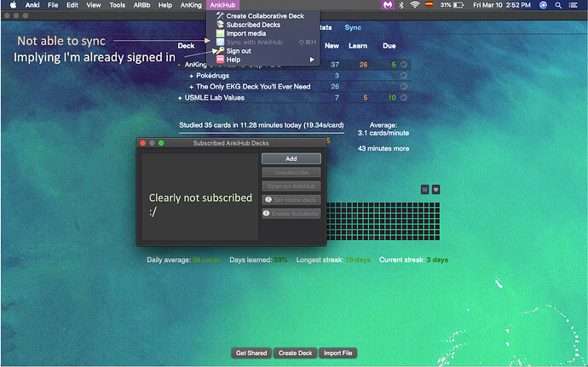The width and height of the screenshot is (588, 367).
Task: Close the open AnkiHub menu bar title
Action: (x=222, y=5)
